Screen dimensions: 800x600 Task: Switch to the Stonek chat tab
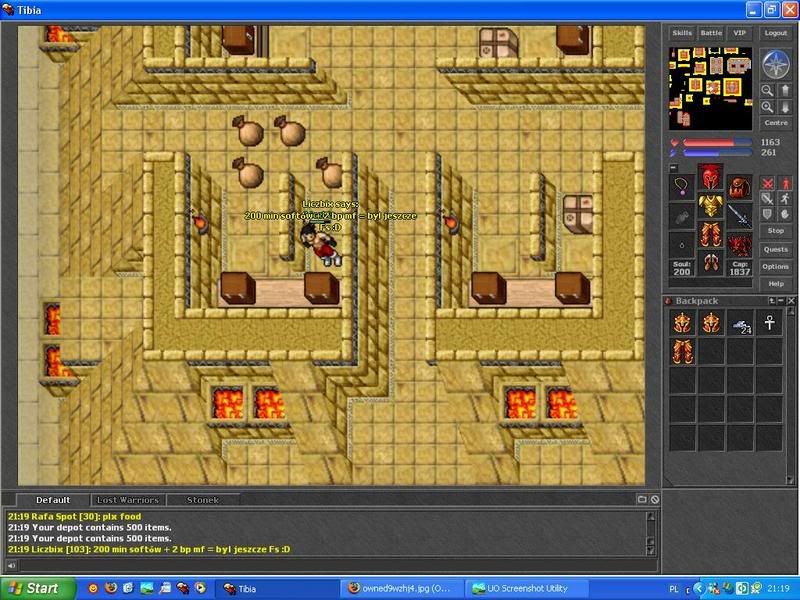click(203, 500)
